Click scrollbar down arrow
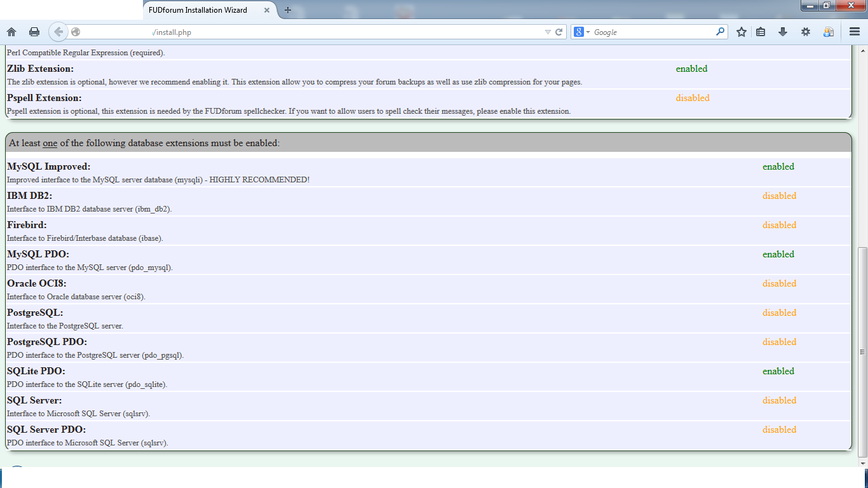The image size is (868, 488). point(862,463)
